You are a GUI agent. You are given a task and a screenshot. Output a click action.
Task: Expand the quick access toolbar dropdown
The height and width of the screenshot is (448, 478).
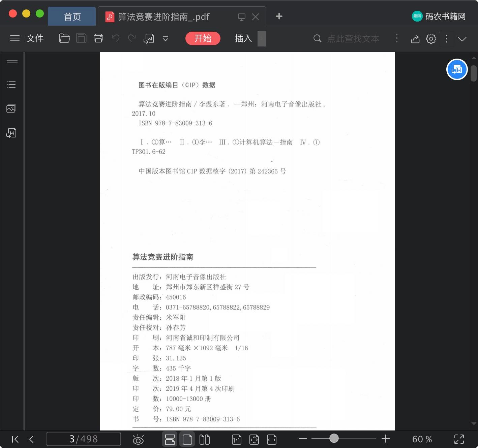(166, 39)
